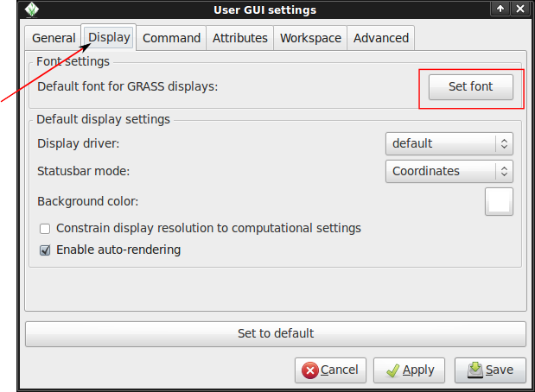The height and width of the screenshot is (392, 535).
Task: Click the green checkmark Apply icon
Action: tap(392, 370)
